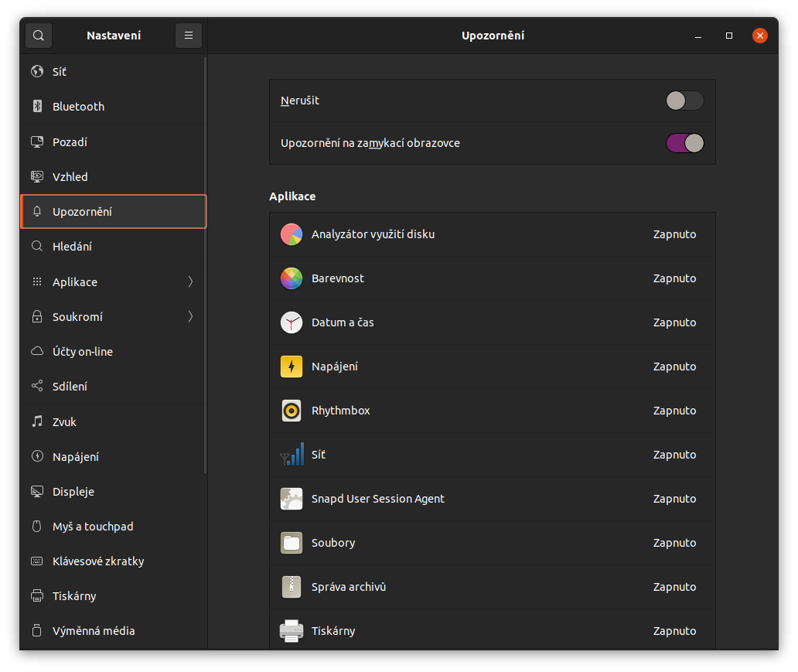Switch to the Bluetooth section

tap(113, 106)
